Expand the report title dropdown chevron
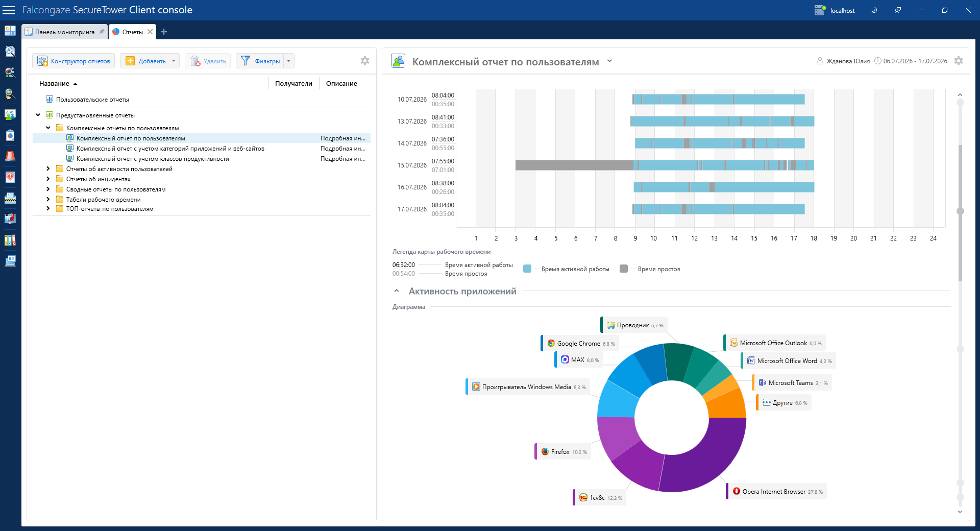 pos(609,61)
